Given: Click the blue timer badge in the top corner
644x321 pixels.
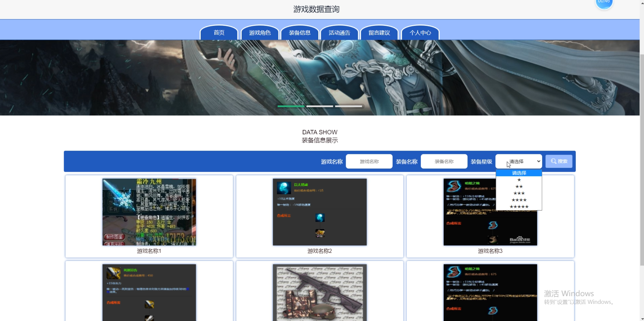Looking at the screenshot, I should pos(604,3).
